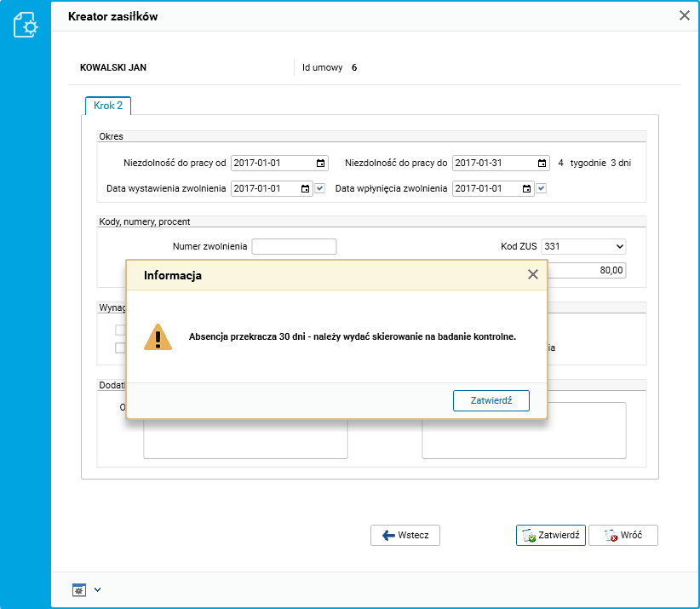
Task: Toggle checkbox next to Data wpłynięcia zwolnienia
Action: 541,188
